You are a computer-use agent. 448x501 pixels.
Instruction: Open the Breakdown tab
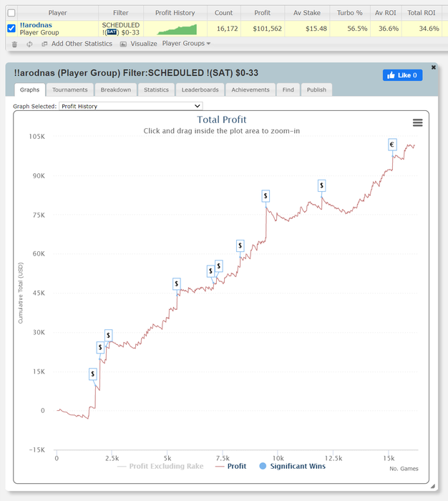click(116, 89)
